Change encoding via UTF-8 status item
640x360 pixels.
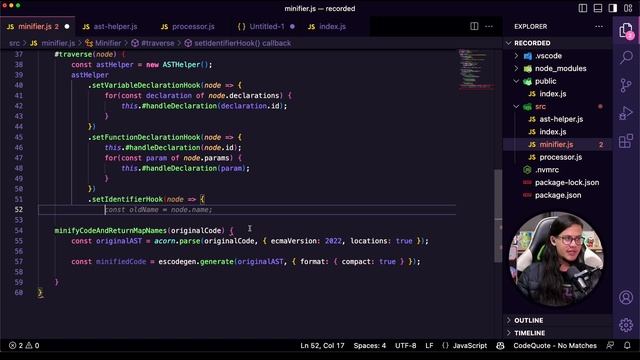[405, 345]
